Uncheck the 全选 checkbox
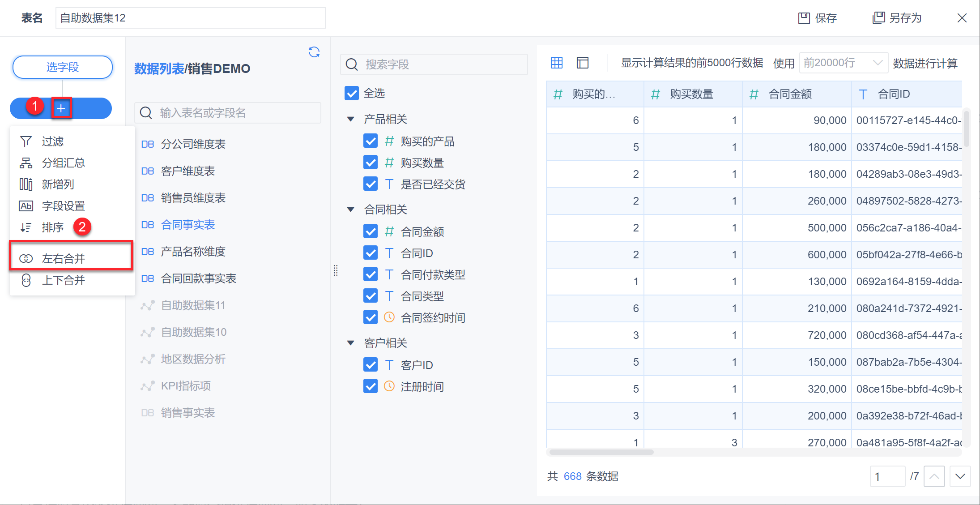The width and height of the screenshot is (980, 505). 352,93
